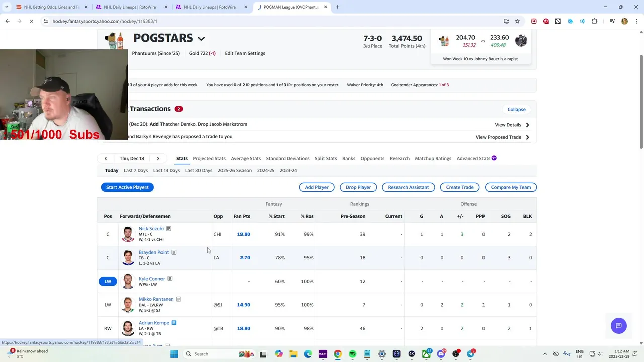Click the Advanced Stats purple premium badge
Screen dimensions: 644x362
point(494,158)
